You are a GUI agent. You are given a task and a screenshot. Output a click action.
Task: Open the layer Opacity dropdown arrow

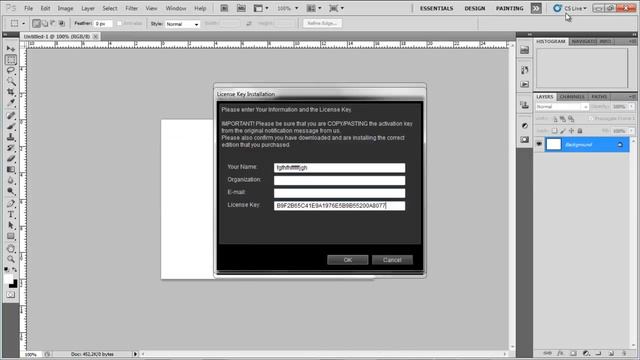[631, 107]
